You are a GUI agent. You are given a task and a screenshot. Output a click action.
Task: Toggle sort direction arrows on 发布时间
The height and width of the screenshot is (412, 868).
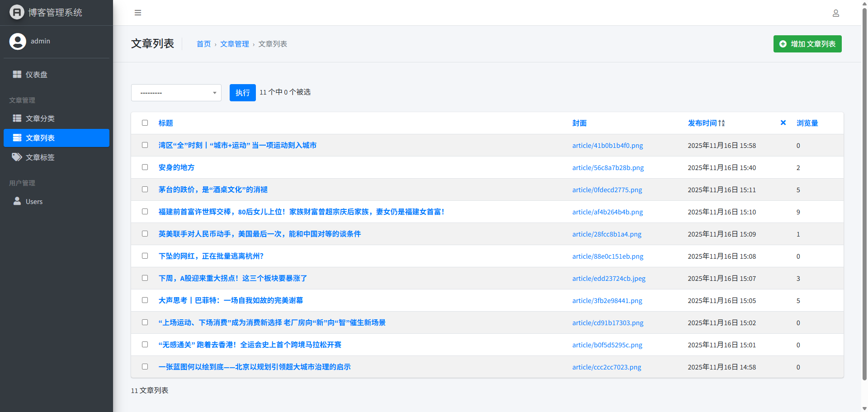coord(722,123)
